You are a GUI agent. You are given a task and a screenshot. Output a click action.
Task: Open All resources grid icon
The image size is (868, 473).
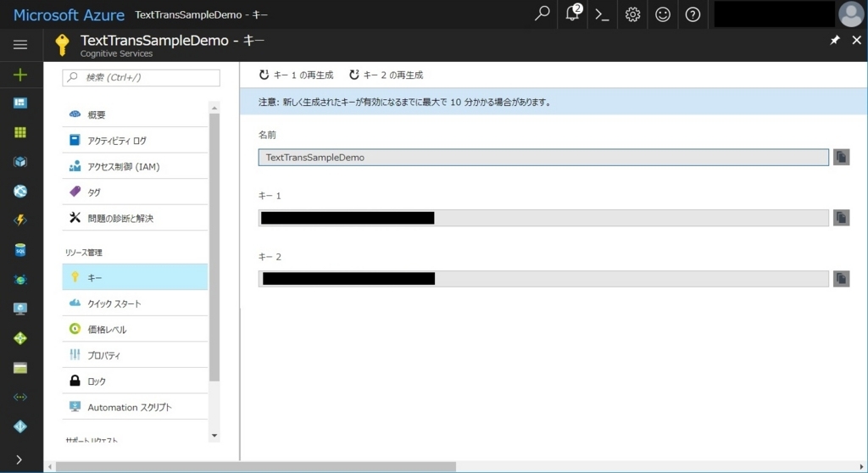(x=20, y=132)
